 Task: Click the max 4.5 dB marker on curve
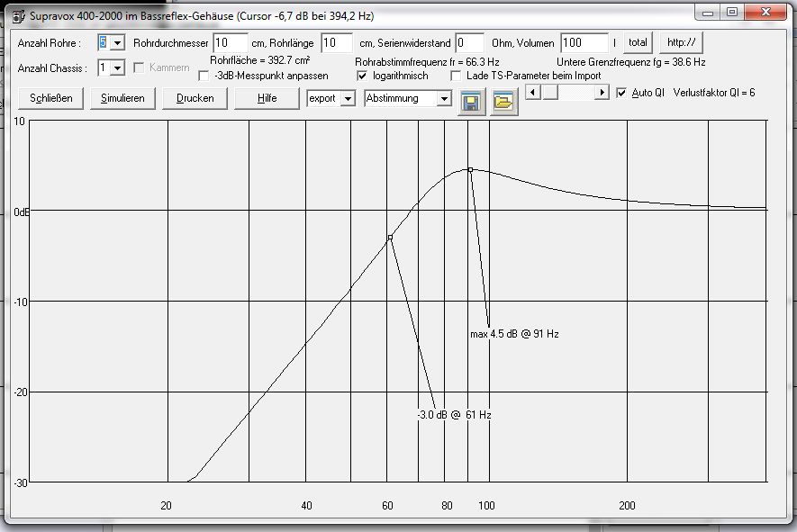[x=471, y=170]
